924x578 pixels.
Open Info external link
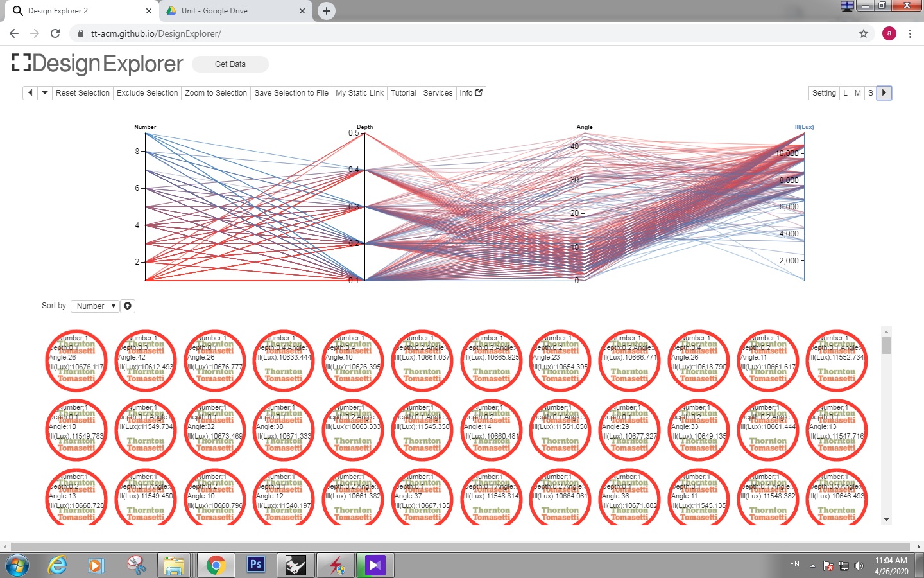[x=471, y=93]
